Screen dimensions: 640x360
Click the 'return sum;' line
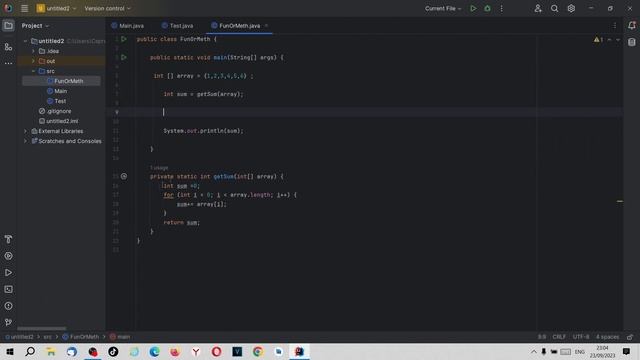click(x=182, y=222)
